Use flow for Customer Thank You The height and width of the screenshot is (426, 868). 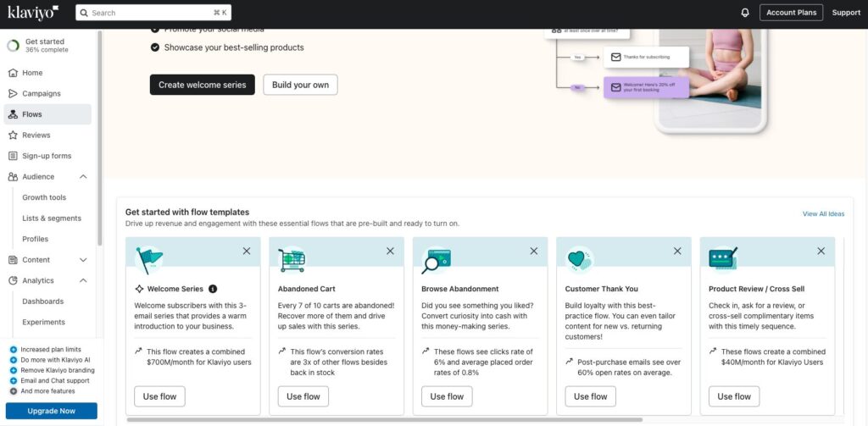(x=591, y=396)
